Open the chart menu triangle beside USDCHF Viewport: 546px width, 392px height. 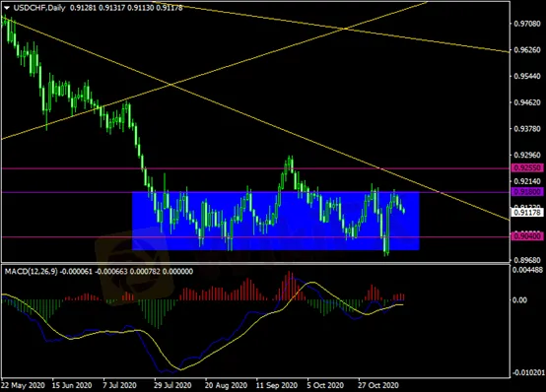tap(7, 8)
